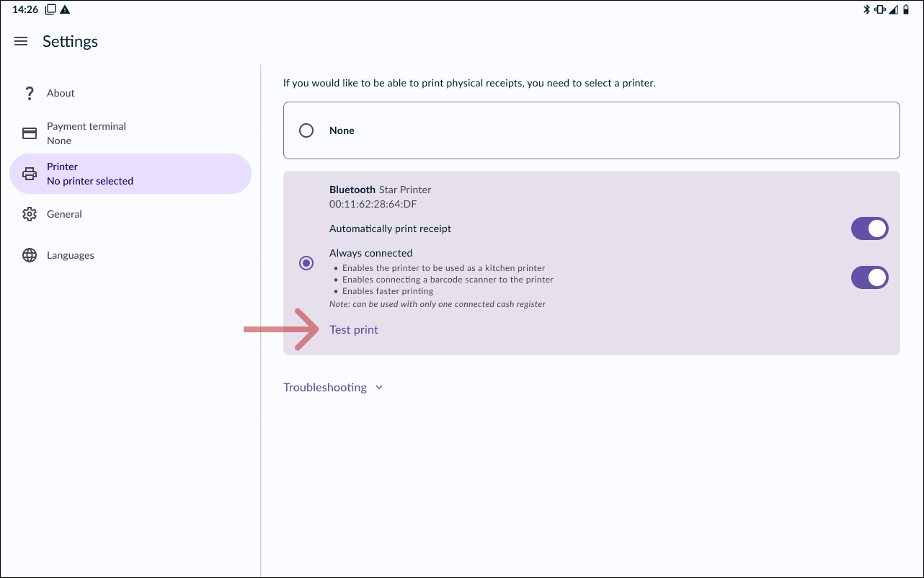Click the warning triangle status icon
The width and height of the screenshot is (924, 578).
(x=65, y=9)
